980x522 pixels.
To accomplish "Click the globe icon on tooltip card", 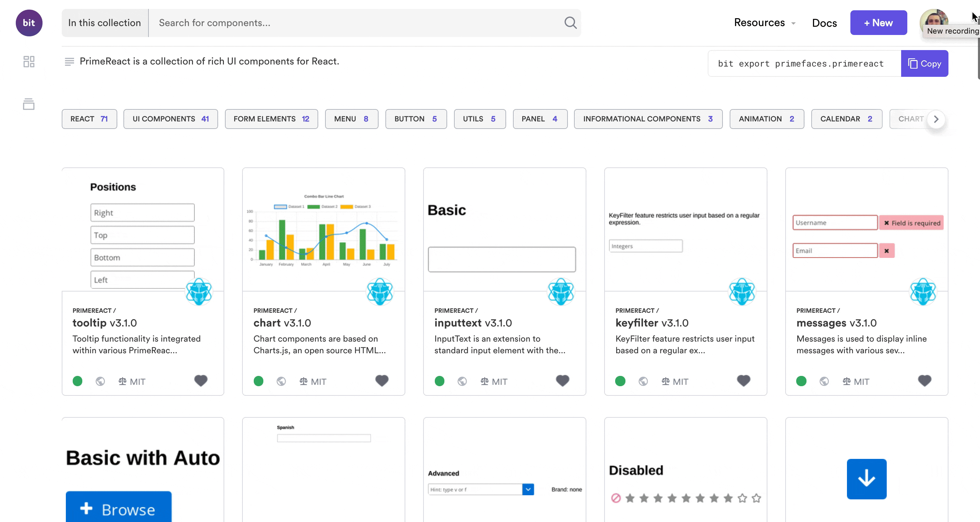I will point(100,381).
